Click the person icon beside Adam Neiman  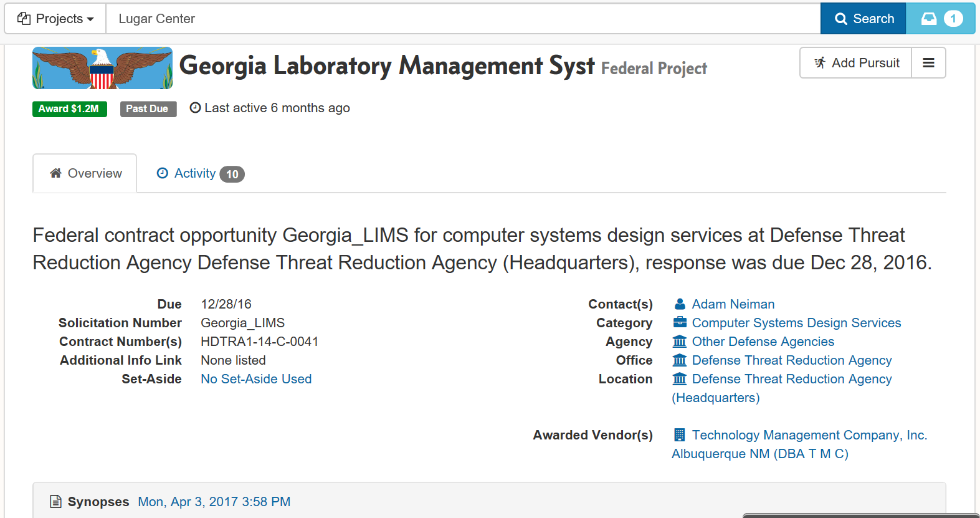pyautogui.click(x=680, y=304)
